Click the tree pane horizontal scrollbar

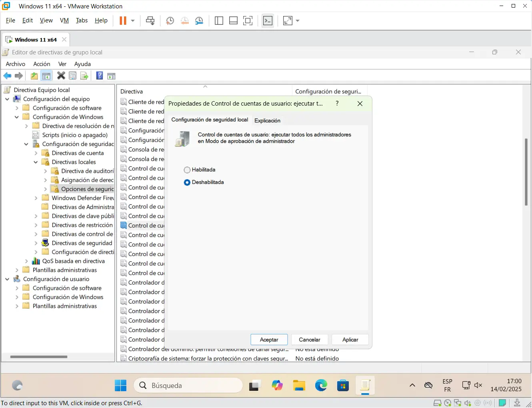[x=39, y=356]
